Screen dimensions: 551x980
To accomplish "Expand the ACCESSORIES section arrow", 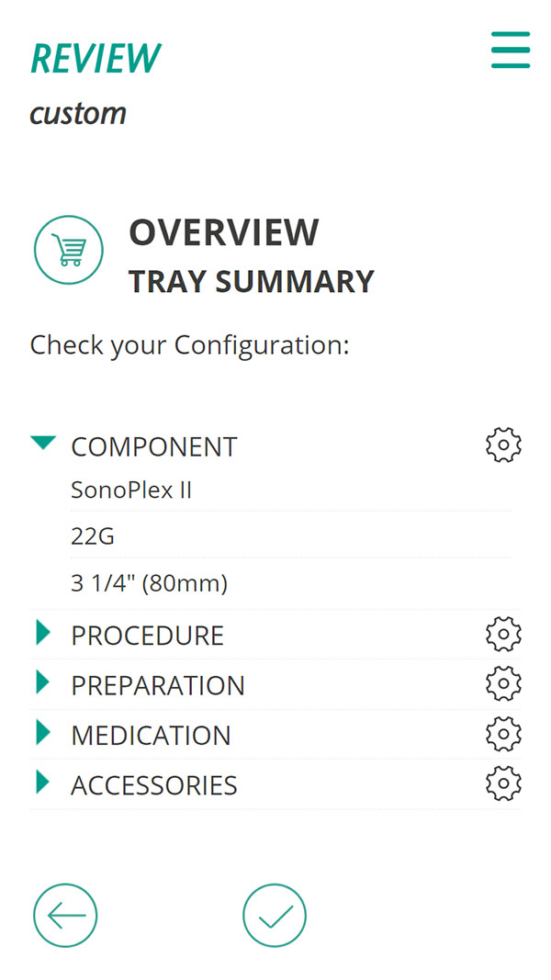I will coord(42,783).
